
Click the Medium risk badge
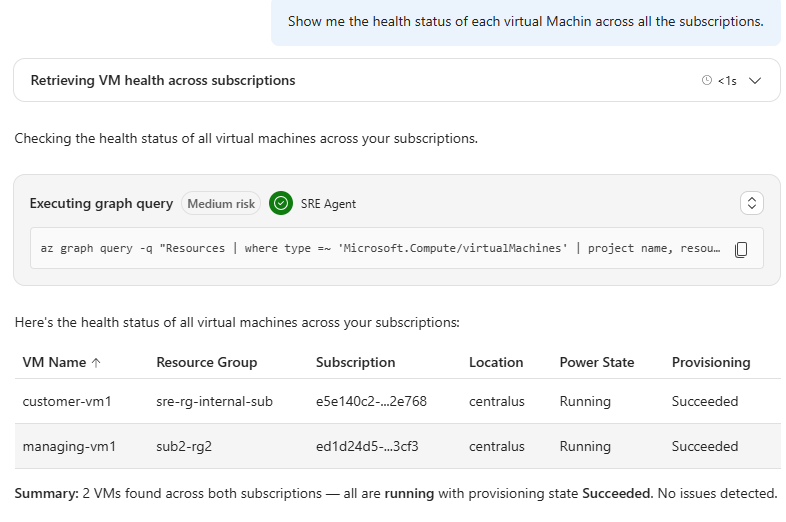click(x=221, y=203)
